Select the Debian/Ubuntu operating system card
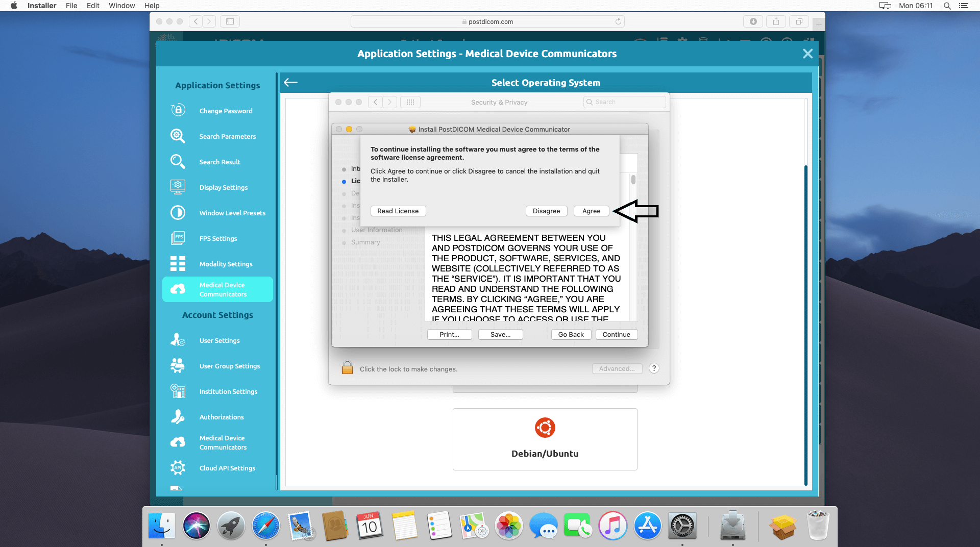980x547 pixels. [x=545, y=439]
